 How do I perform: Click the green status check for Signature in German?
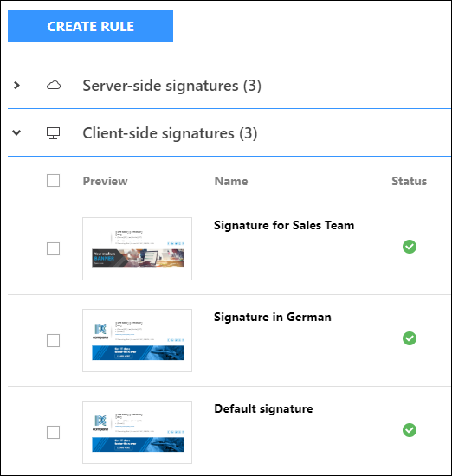[410, 338]
